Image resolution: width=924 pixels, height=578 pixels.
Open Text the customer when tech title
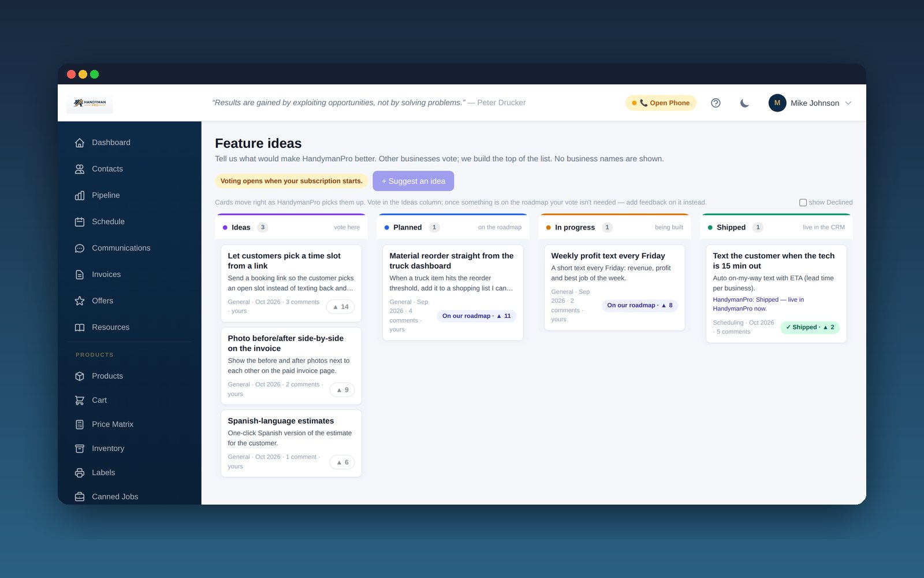click(x=774, y=261)
